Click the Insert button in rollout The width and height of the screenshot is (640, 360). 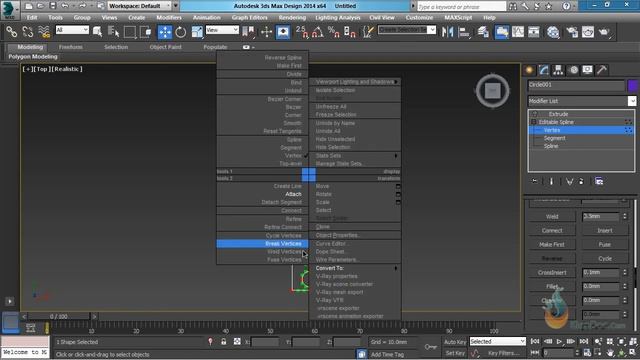point(605,231)
